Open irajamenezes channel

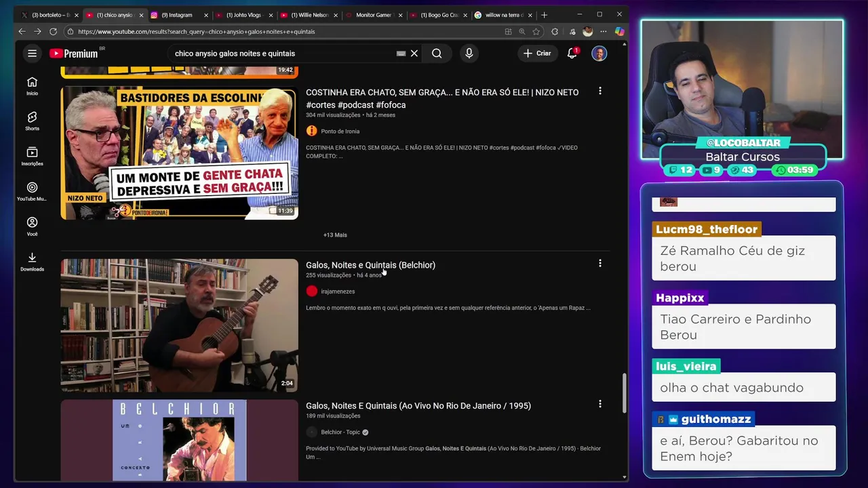(338, 291)
